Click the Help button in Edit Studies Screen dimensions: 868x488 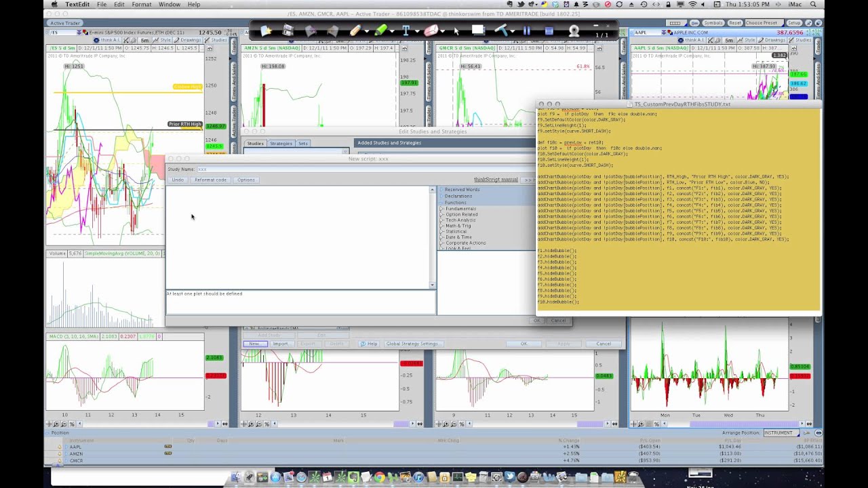click(369, 344)
